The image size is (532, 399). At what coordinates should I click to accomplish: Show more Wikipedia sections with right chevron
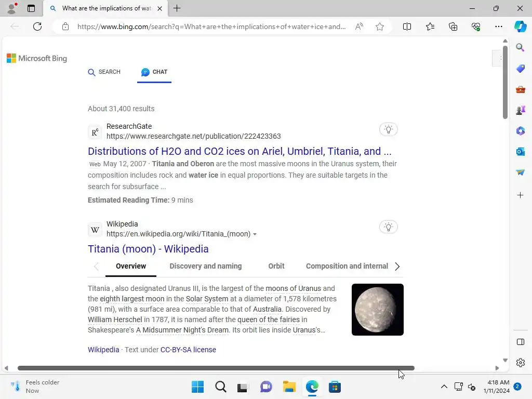[x=397, y=267]
